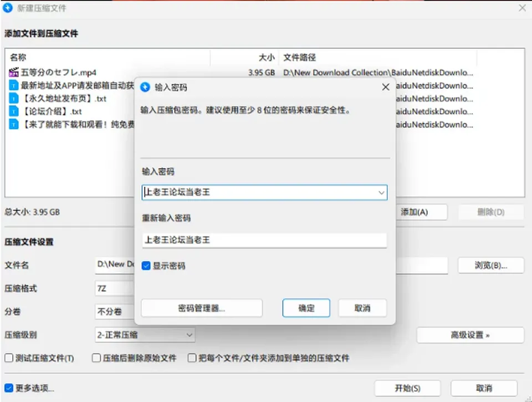Open the password history dropdown arrow
The image size is (532, 402).
(381, 192)
